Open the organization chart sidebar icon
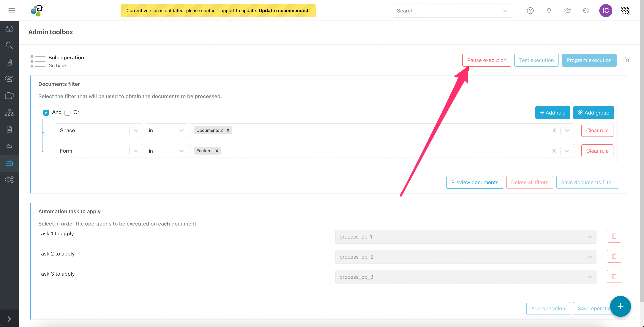Image resolution: width=644 pixels, height=327 pixels. [9, 112]
